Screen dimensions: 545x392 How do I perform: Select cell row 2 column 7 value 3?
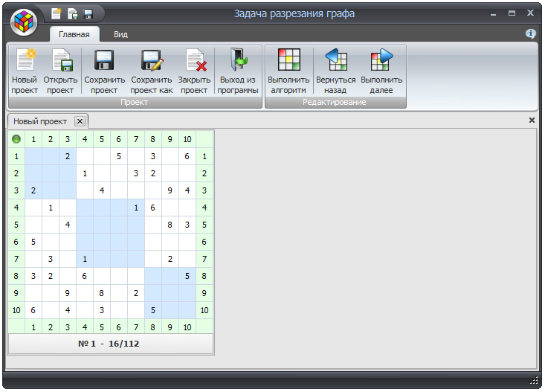tap(136, 173)
